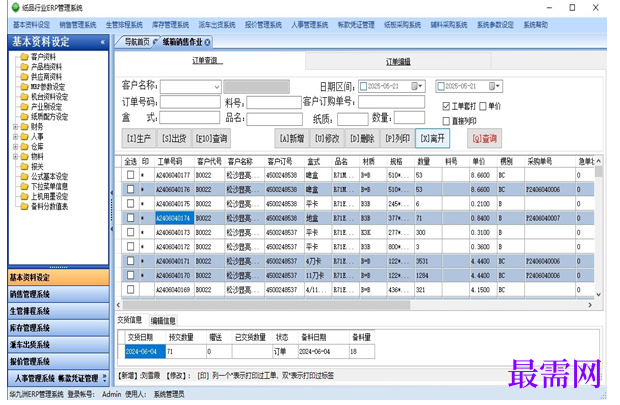Close the 纸箱销售作业 tab via its x icon
This screenshot has width=620, height=405.
(x=208, y=42)
